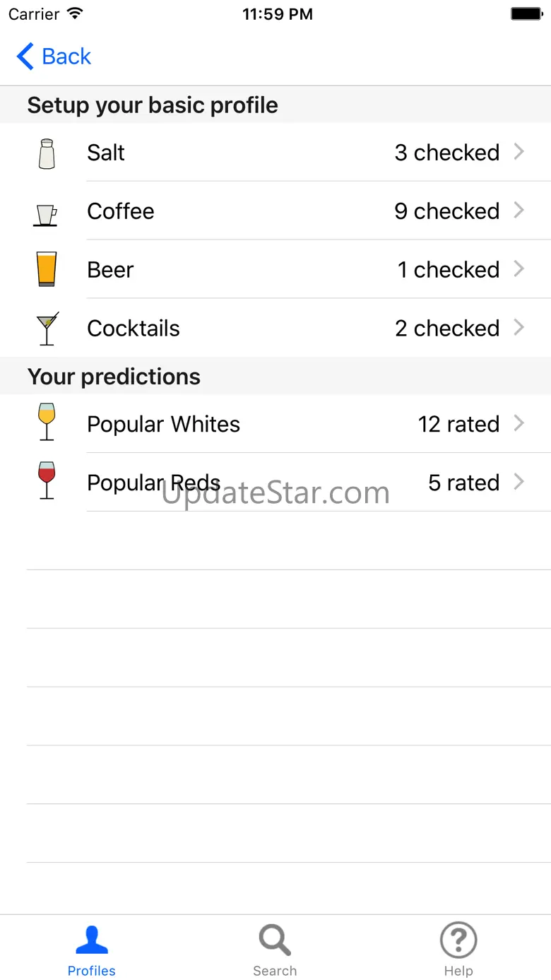Tap the salt shaker icon

tap(47, 153)
